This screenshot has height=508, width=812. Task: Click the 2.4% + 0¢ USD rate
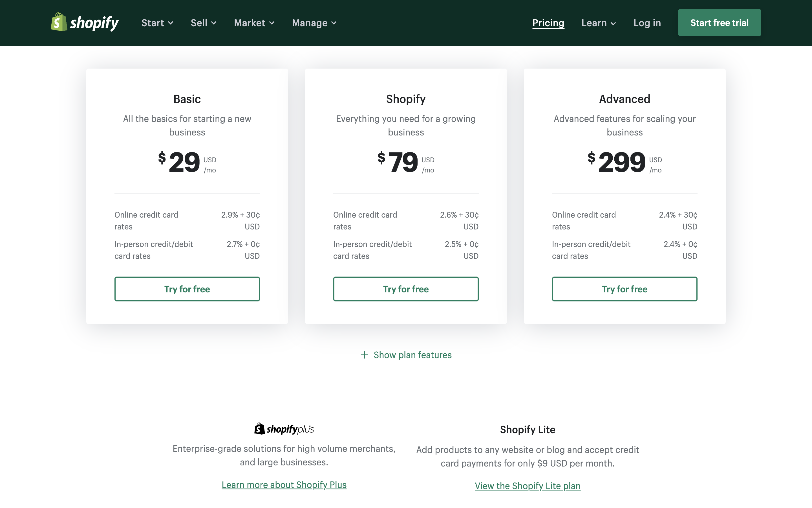coord(680,250)
